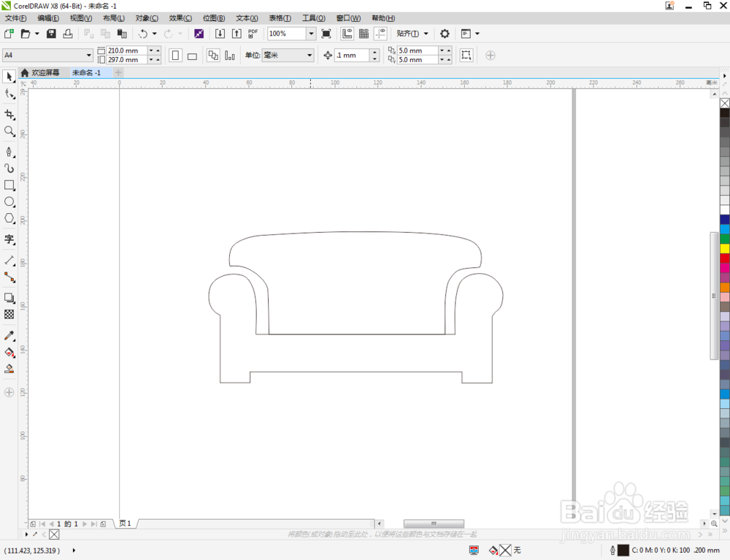The image size is (730, 560).
Task: Select the no-color X swatch in palette
Action: pos(725,103)
